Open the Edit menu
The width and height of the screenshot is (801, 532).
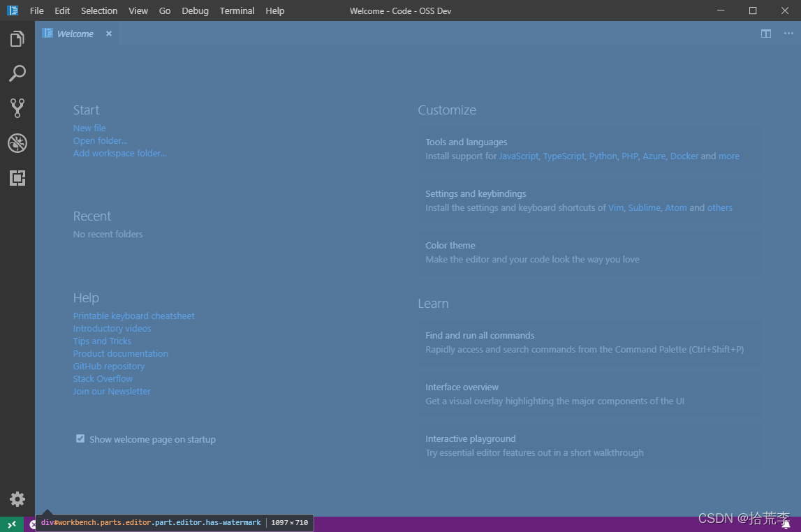[x=62, y=10]
